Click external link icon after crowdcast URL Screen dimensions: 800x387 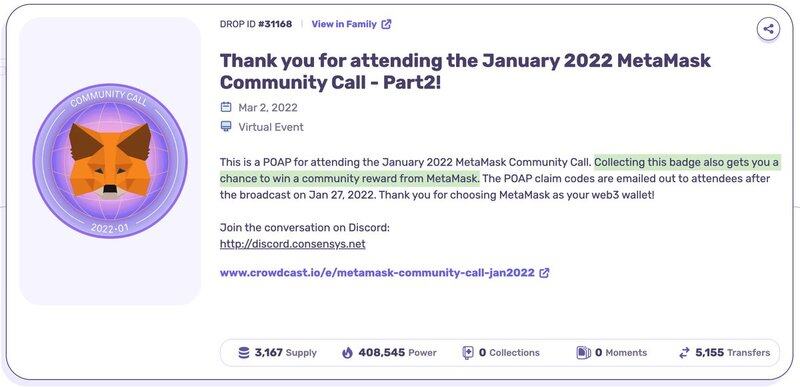(x=544, y=273)
